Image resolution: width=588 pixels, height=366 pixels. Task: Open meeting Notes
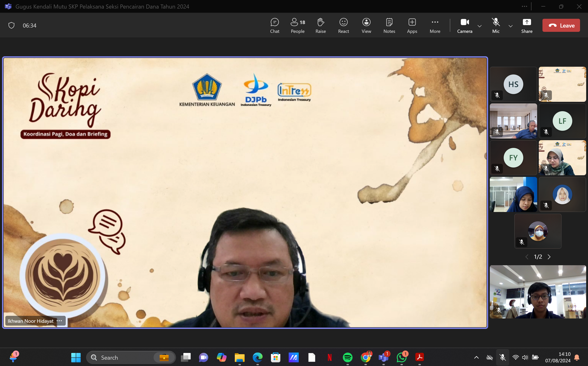[x=389, y=26]
